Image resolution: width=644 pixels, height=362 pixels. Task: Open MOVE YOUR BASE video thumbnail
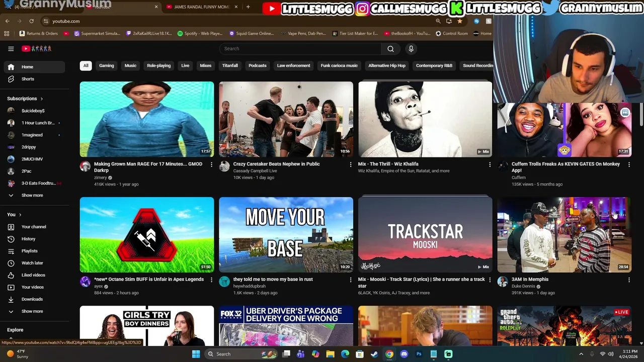[286, 235]
